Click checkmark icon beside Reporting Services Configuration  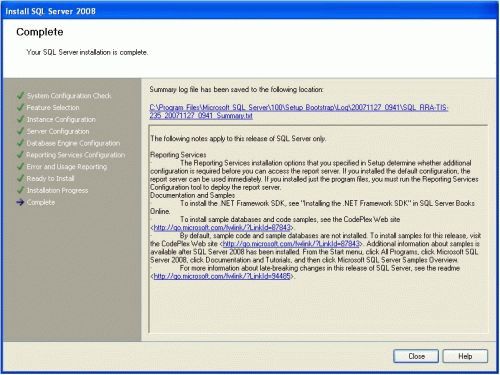20,154
